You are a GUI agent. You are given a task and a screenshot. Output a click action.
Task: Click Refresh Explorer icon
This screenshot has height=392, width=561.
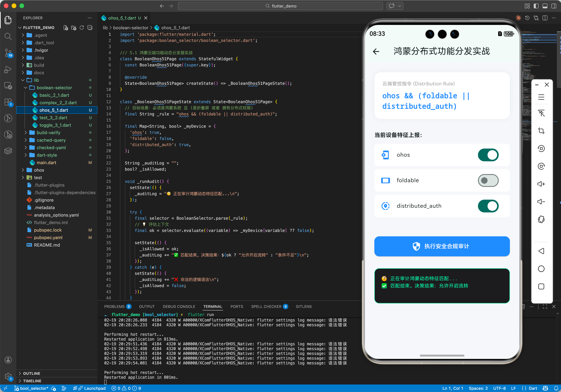point(82,28)
